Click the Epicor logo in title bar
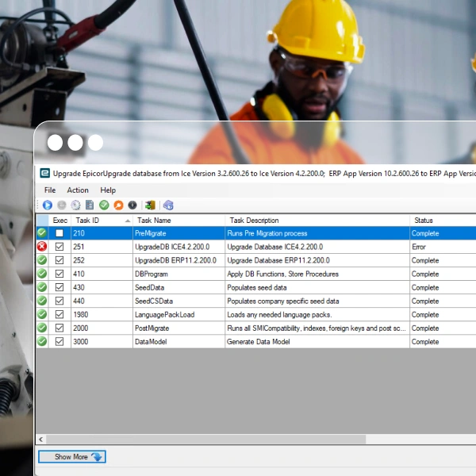Screen dimensions: 476x476 click(x=45, y=173)
